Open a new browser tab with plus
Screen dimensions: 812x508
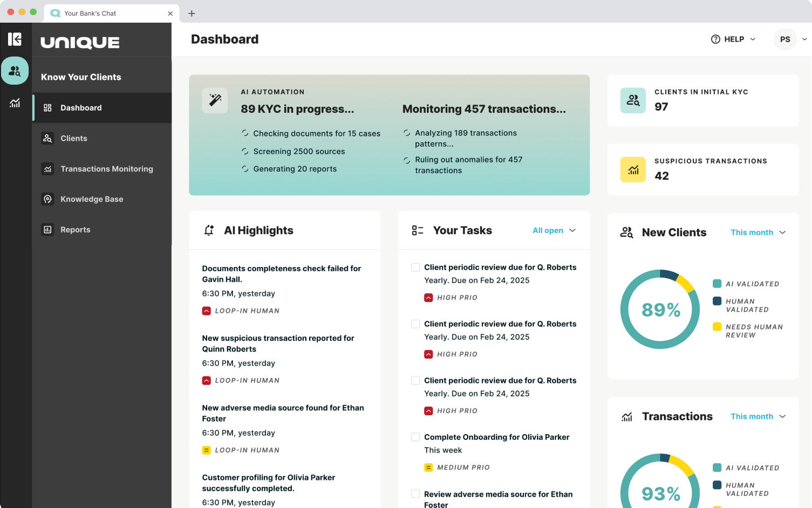[192, 13]
